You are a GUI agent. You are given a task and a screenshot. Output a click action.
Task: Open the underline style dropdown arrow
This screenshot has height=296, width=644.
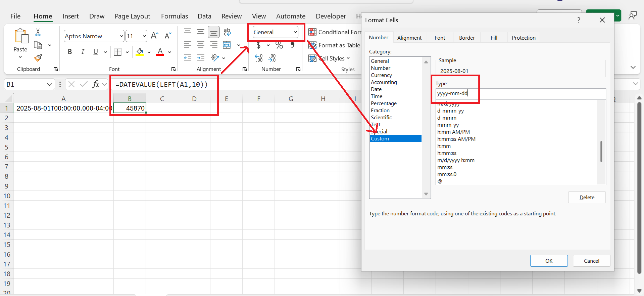[105, 52]
